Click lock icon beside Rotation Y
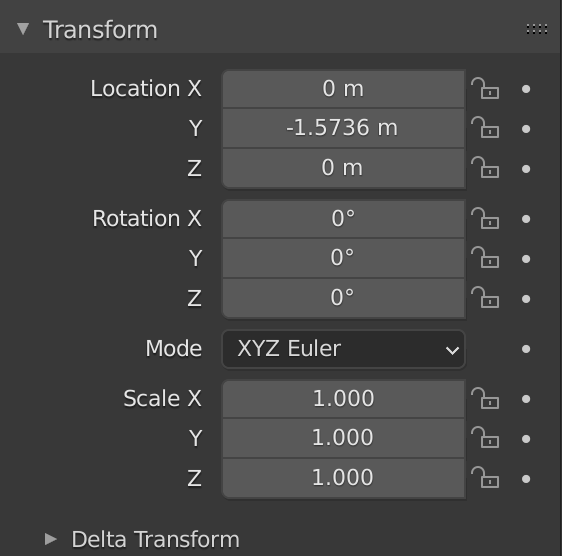 coord(485,258)
